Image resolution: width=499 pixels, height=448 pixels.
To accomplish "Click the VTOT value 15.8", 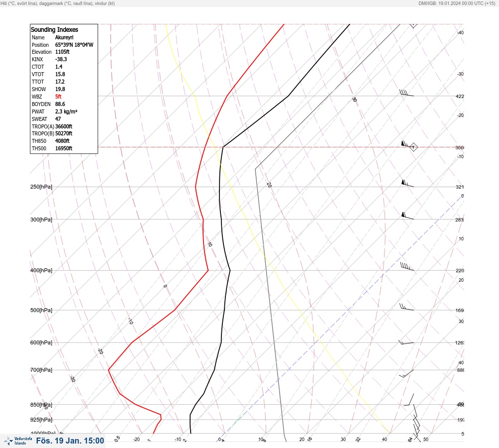I will tap(60, 74).
